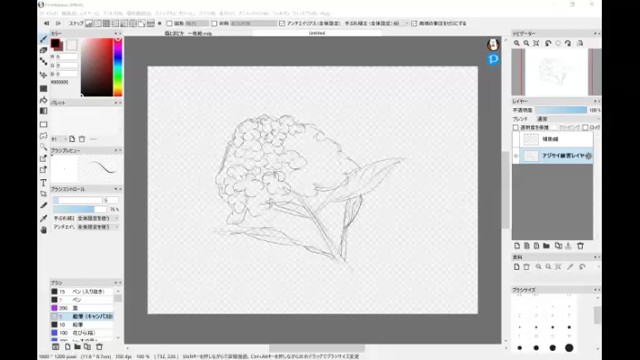Enable the lock layer checkbox
Viewport: 640px width, 360px height.
585,128
